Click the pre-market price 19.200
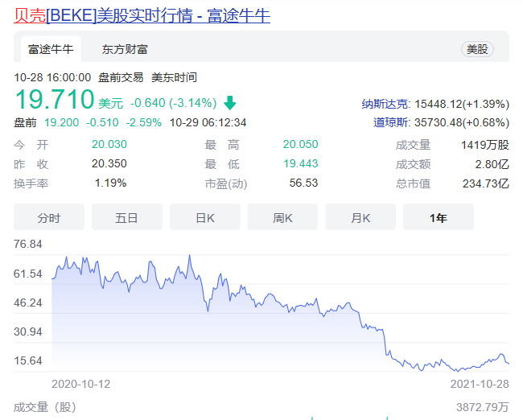523x420 pixels. tap(62, 122)
